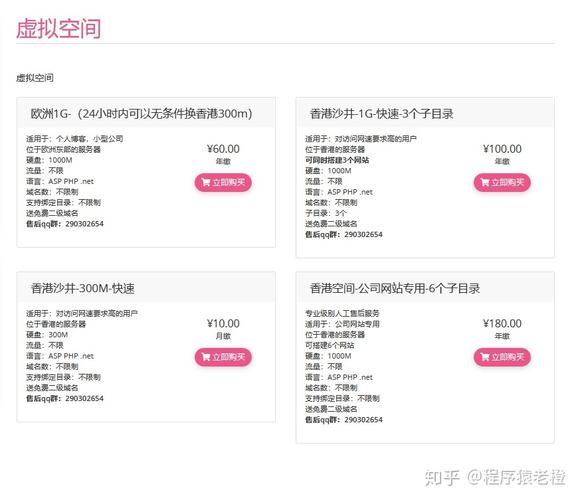Open the 香港空间-公司网站专用-6个子目录 title
This screenshot has height=500, width=580.
tap(395, 288)
